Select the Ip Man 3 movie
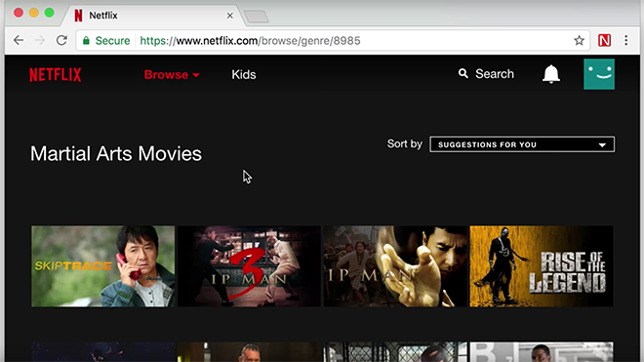Viewport: 644px width, 362px height. (249, 265)
